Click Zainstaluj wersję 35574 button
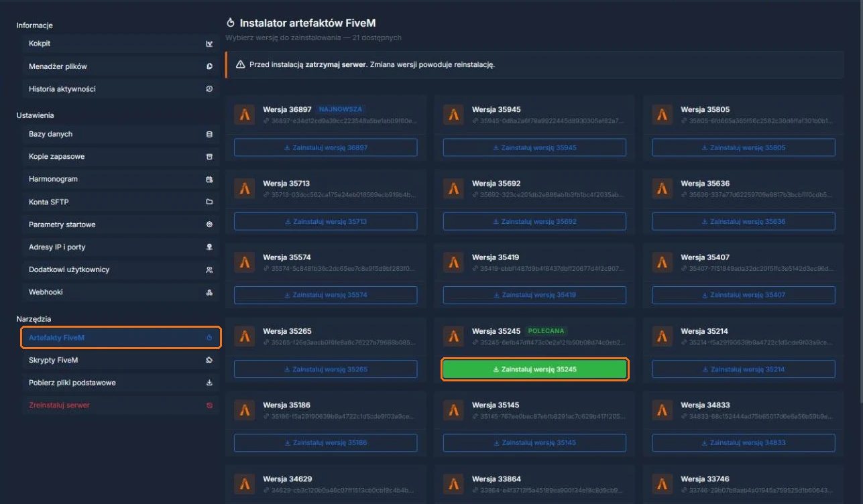863x504 pixels. (x=325, y=295)
